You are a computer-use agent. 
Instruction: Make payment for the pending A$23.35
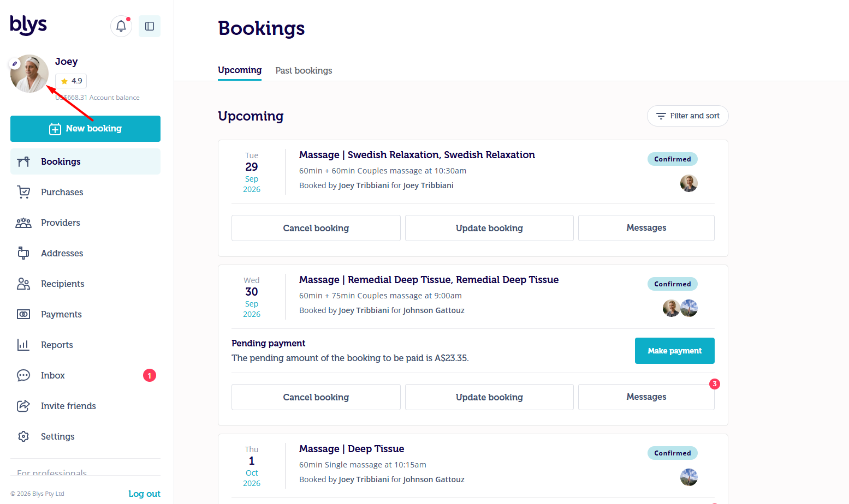(x=675, y=351)
